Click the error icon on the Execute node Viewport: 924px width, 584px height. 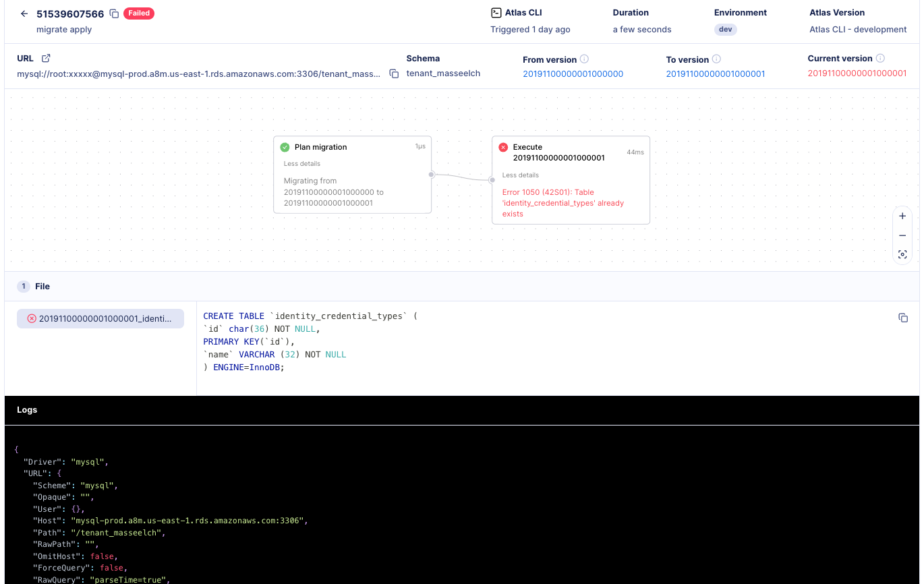point(502,147)
